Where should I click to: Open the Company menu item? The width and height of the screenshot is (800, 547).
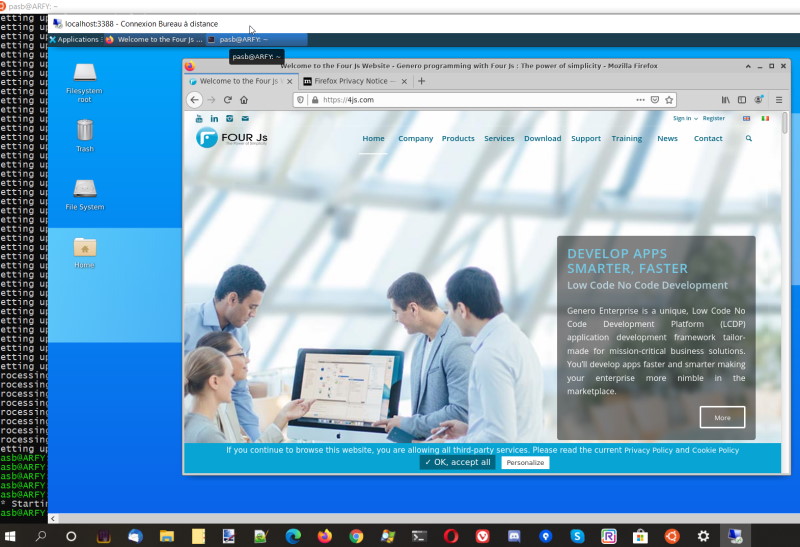point(415,138)
